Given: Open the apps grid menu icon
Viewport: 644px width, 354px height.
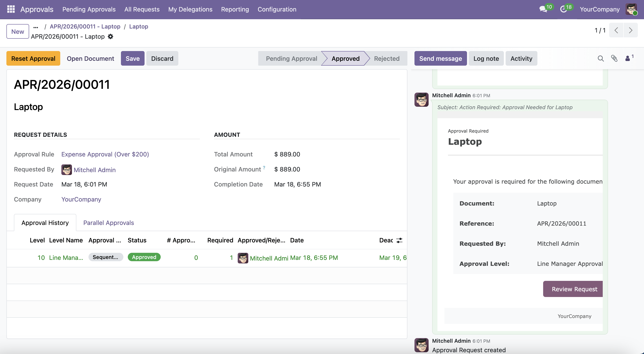Looking at the screenshot, I should coord(11,9).
